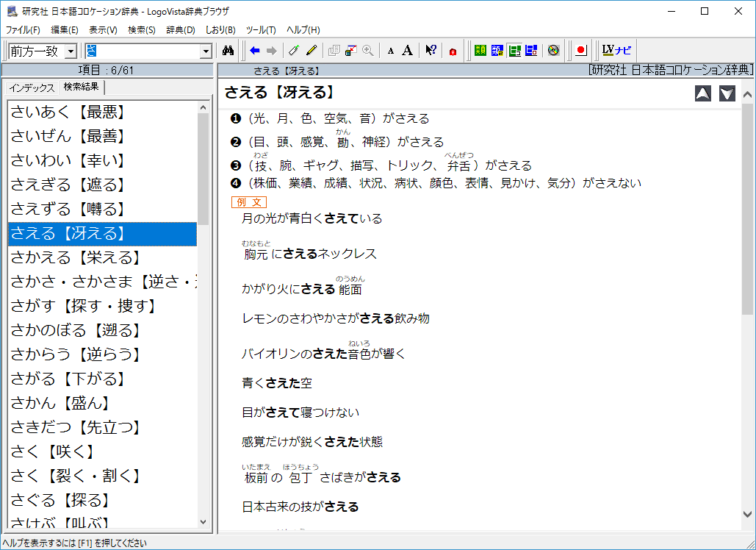The image size is (756, 550).
Task: Open the LVナビ navigator
Action: 616,50
